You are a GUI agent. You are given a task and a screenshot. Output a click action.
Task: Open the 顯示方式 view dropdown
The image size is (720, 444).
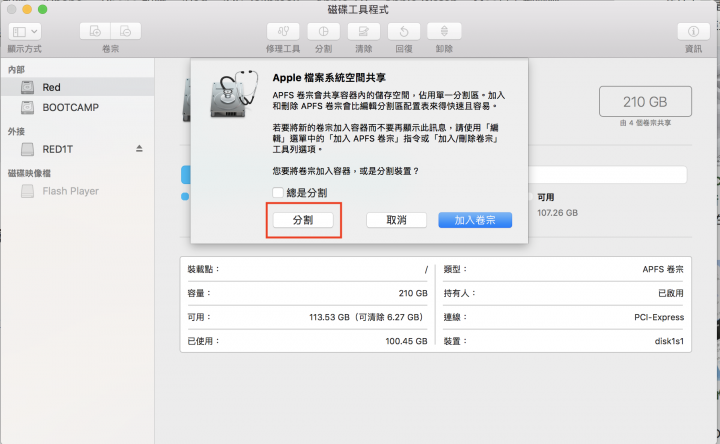pyautogui.click(x=25, y=31)
